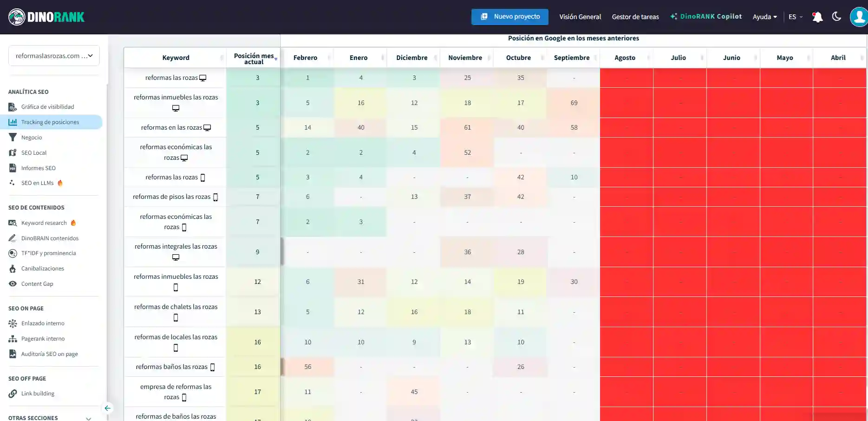Go to Visión General
The height and width of the screenshot is (421, 868).
point(580,17)
